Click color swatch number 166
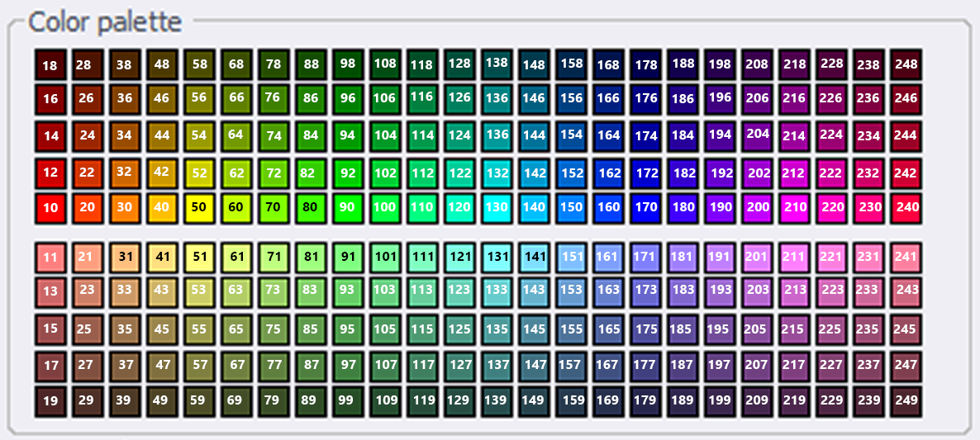The height and width of the screenshot is (440, 980). point(609,100)
